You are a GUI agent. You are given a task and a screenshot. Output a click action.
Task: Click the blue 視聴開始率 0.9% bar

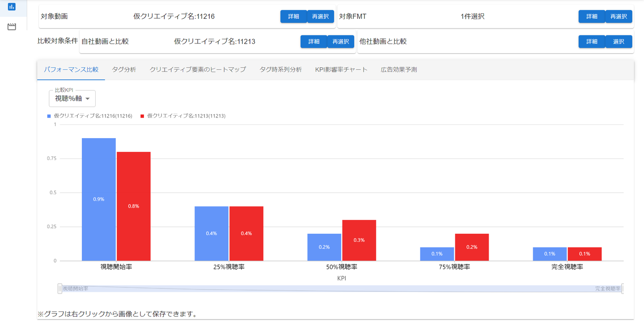[x=99, y=199]
